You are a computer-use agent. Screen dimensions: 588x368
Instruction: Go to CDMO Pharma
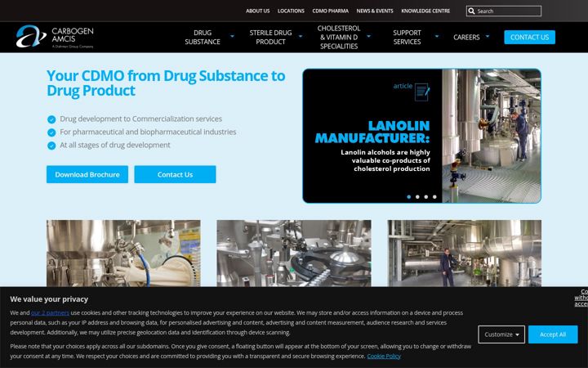[331, 11]
